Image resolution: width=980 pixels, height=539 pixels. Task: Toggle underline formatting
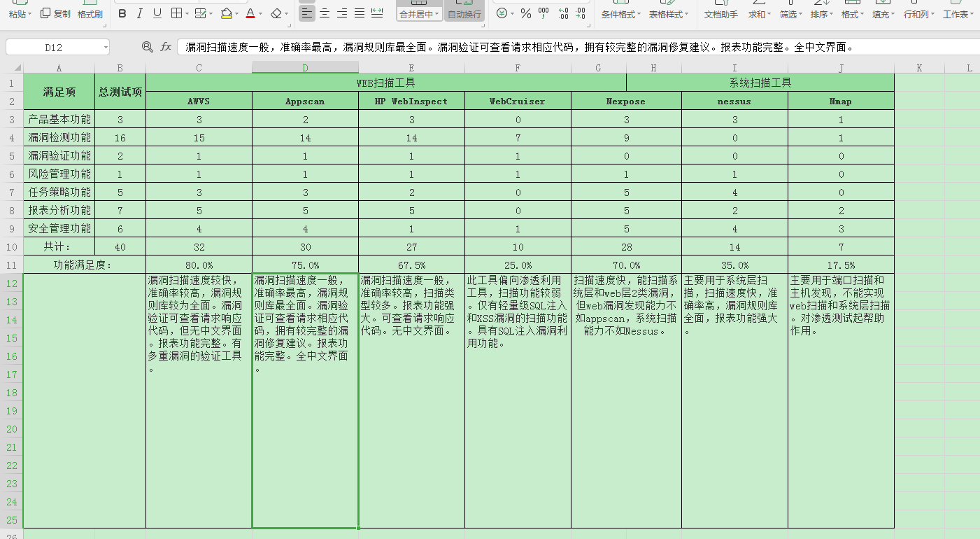(x=157, y=13)
